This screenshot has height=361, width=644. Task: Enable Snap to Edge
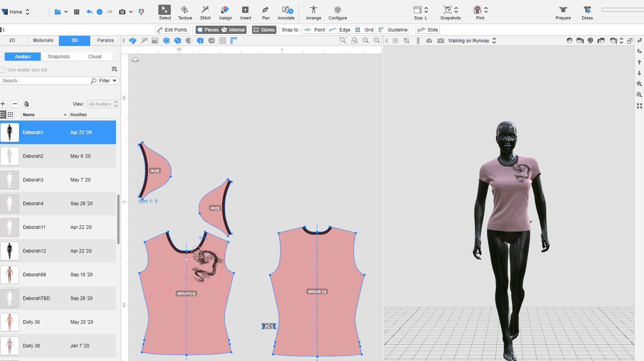pos(339,30)
